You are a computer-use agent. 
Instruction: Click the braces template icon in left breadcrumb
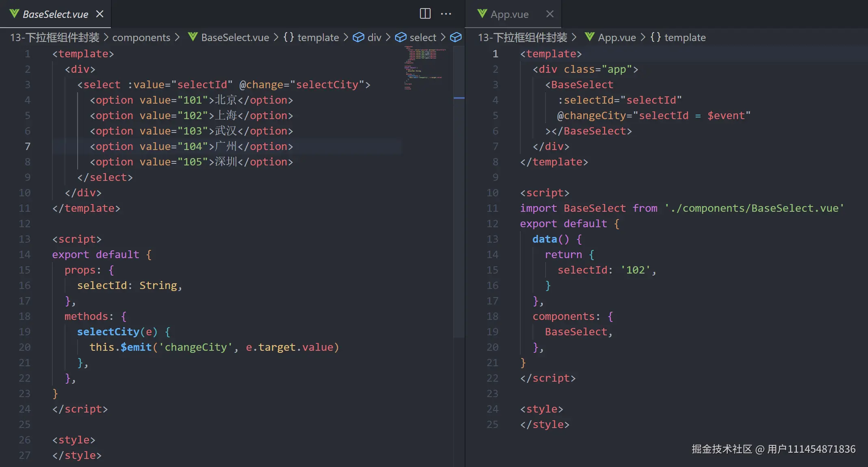pyautogui.click(x=288, y=37)
